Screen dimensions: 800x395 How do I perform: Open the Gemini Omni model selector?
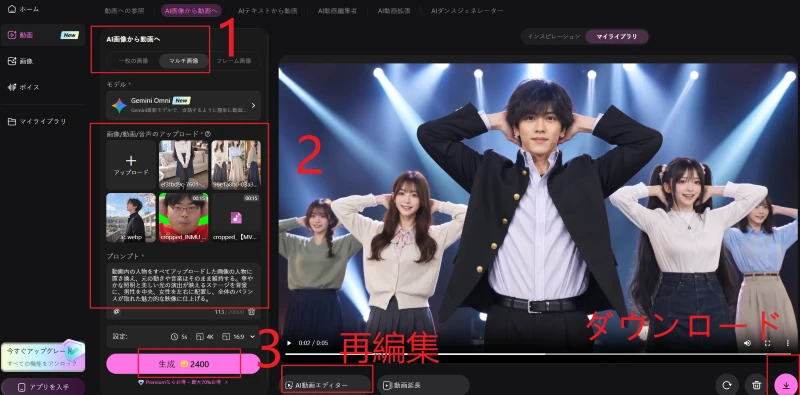(183, 105)
